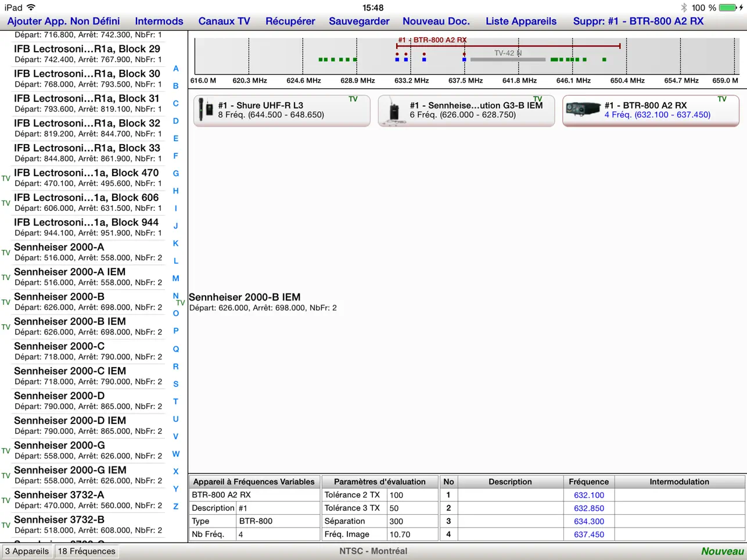Tap the BTR-800 A2 RX name cell

coord(254,495)
